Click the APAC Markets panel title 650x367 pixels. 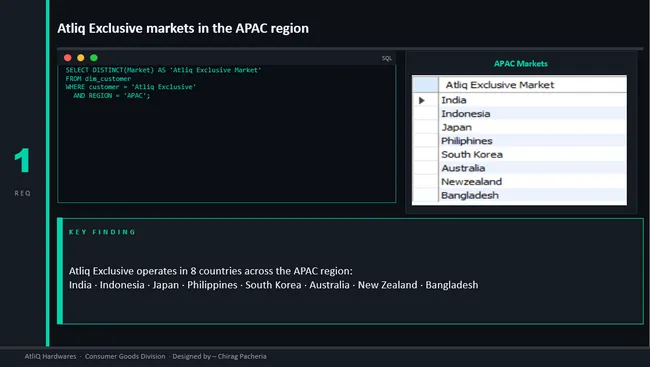click(x=521, y=63)
